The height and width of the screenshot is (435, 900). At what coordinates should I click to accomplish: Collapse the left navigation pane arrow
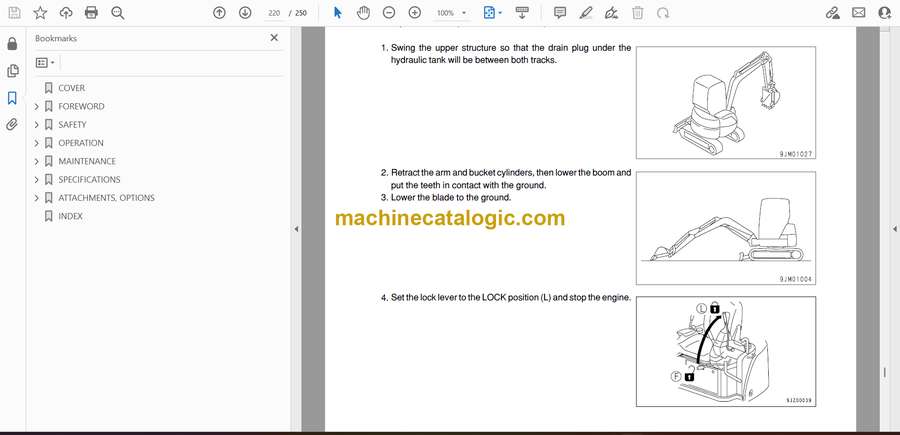click(x=296, y=229)
